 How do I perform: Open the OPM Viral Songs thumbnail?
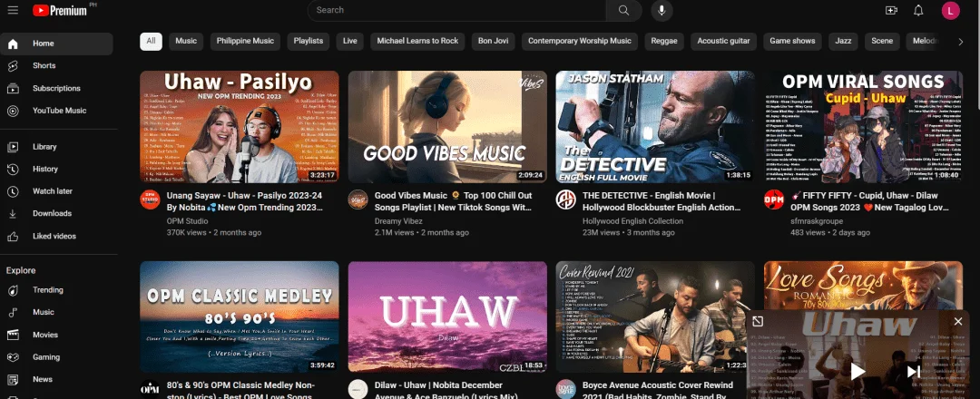(x=863, y=127)
